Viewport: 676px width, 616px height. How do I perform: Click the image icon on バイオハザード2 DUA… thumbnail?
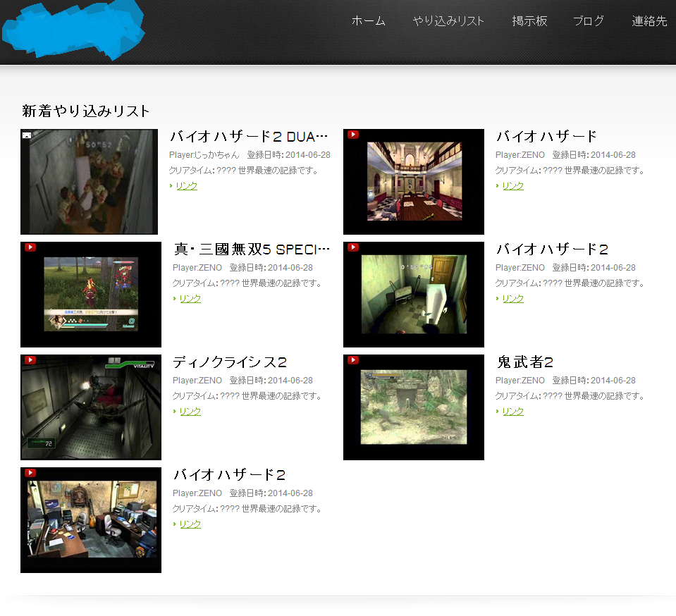pos(27,135)
